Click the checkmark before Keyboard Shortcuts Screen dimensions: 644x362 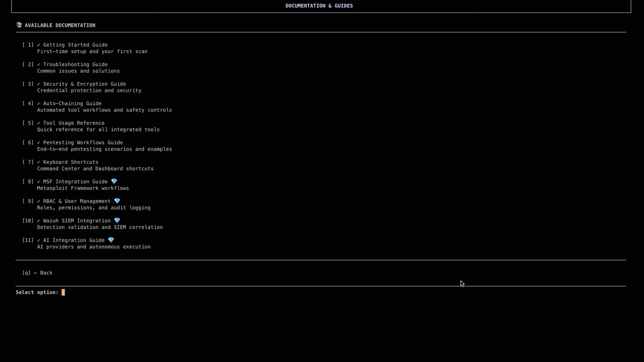39,162
